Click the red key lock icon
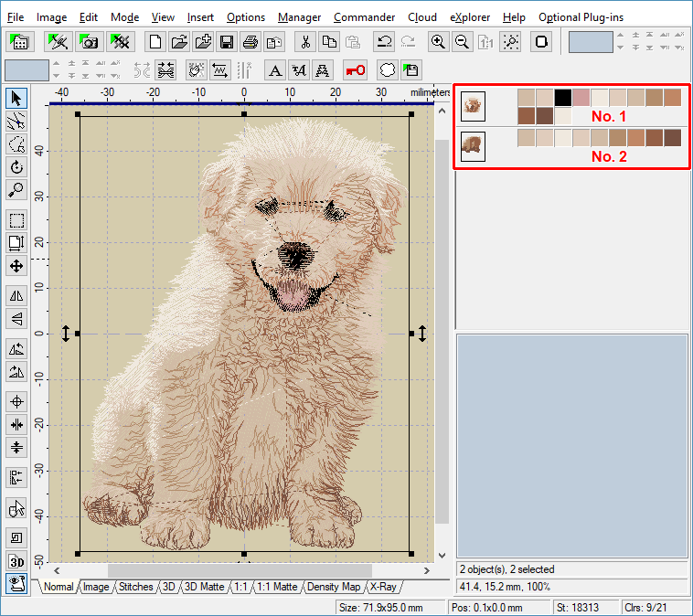The height and width of the screenshot is (616, 693). point(354,69)
